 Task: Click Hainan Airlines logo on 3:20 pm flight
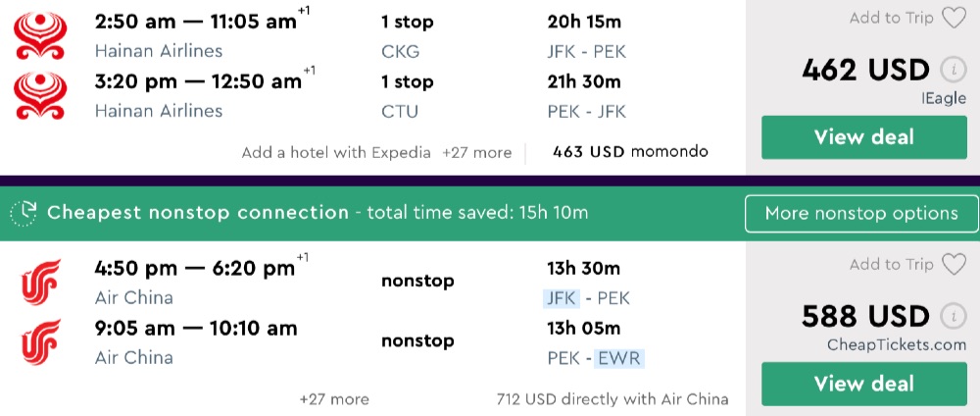pos(39,95)
